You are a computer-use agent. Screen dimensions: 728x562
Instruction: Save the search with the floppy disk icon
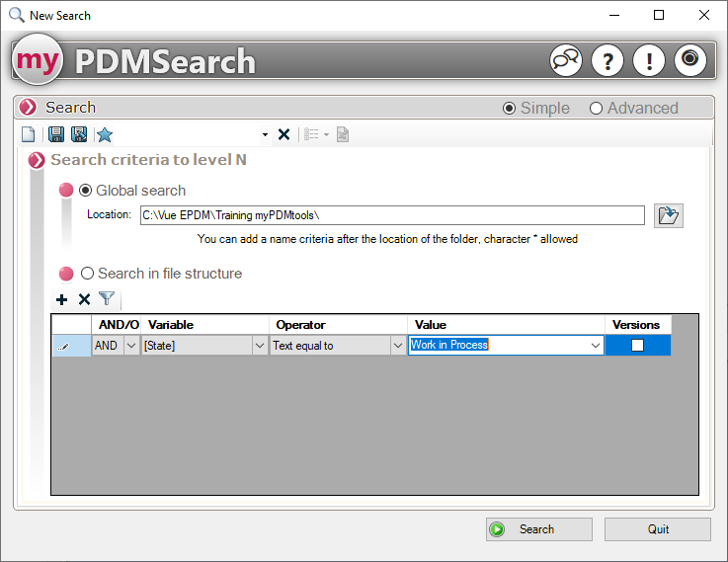point(56,134)
